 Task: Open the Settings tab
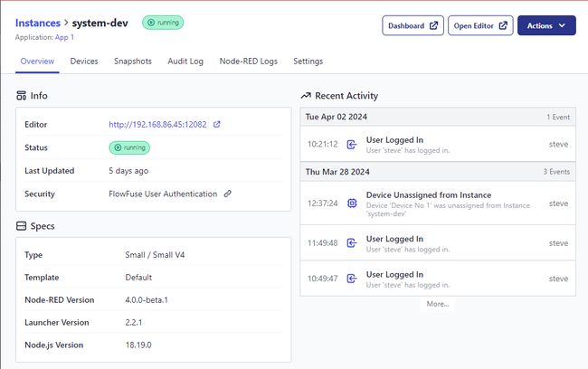[x=308, y=61]
